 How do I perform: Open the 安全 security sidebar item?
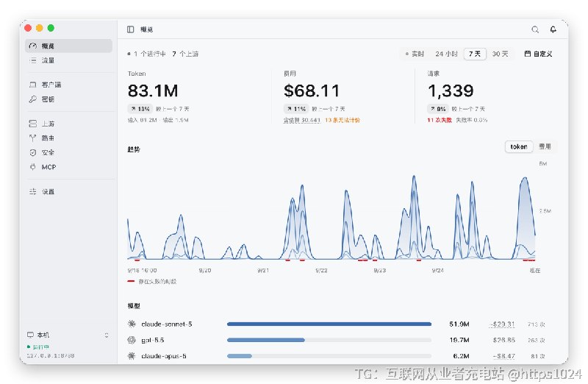pyautogui.click(x=68, y=152)
